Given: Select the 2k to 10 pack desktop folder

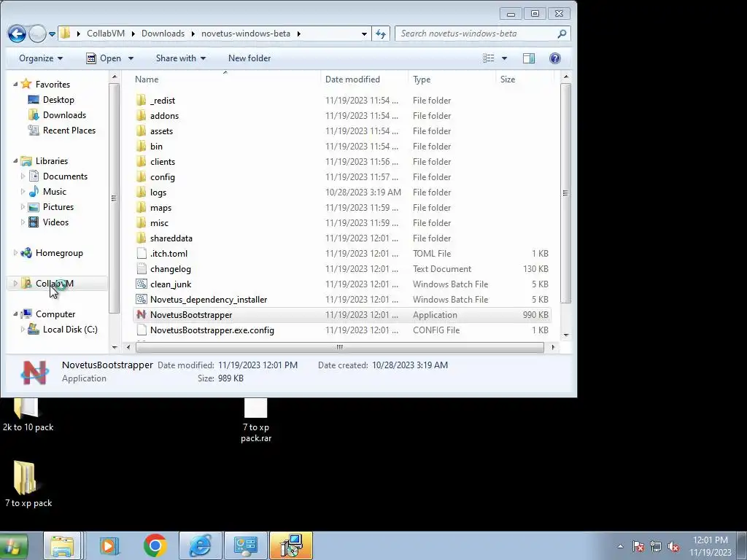Looking at the screenshot, I should (x=28, y=415).
